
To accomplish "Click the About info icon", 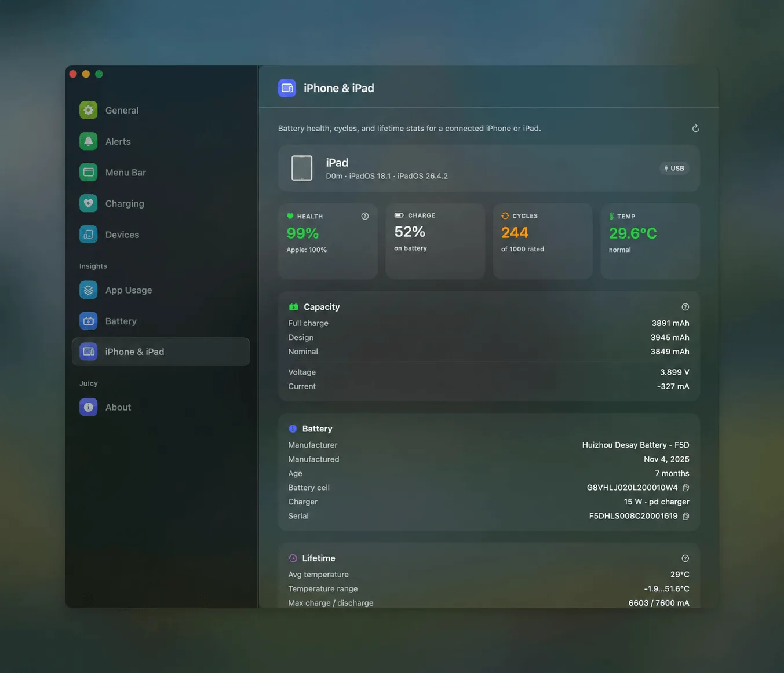I will (88, 407).
